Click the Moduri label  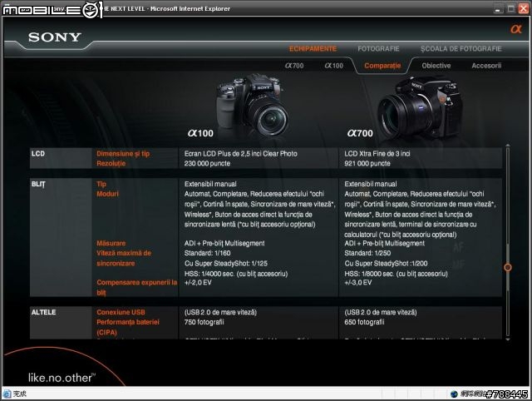(x=107, y=194)
